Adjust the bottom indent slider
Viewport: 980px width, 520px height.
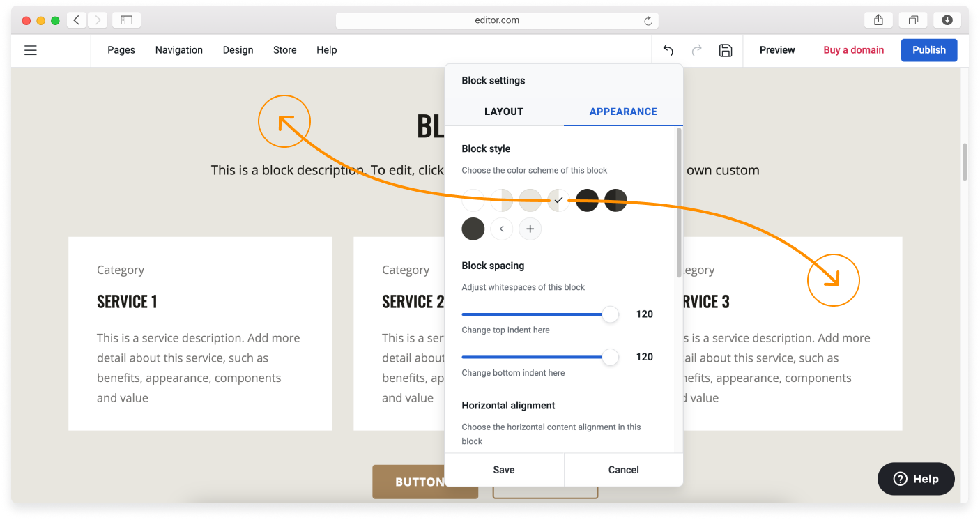click(611, 358)
